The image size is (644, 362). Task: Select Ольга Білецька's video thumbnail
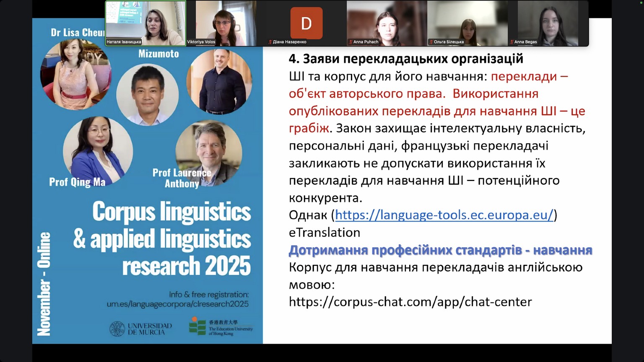tap(467, 23)
